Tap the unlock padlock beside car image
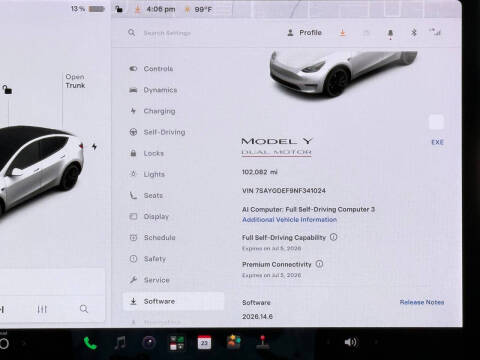 pyautogui.click(x=7, y=89)
